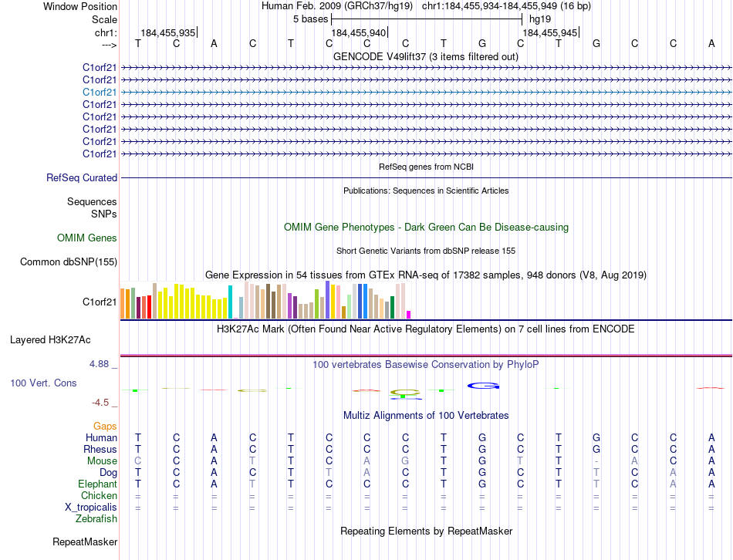Open the GENCODE V49lift37 track title
This screenshot has height=560, width=733.
click(x=426, y=56)
